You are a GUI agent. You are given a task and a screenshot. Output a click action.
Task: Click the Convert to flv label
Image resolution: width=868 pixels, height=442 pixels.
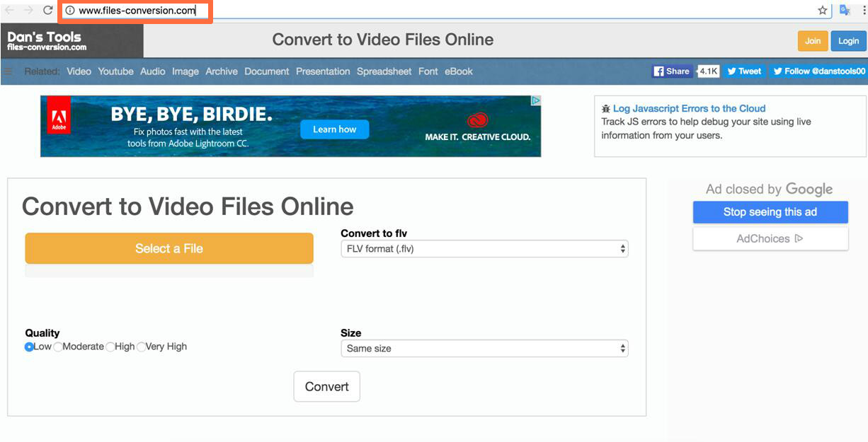click(x=374, y=233)
